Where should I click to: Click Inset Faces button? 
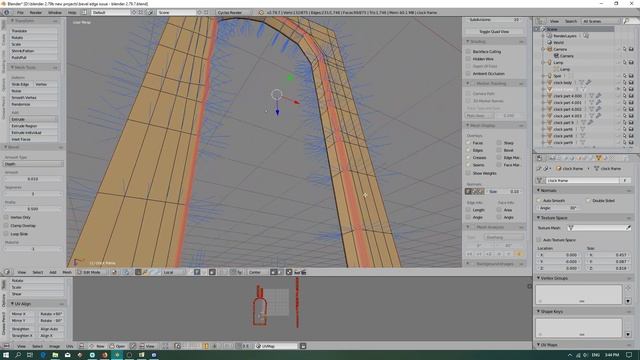tap(33, 139)
